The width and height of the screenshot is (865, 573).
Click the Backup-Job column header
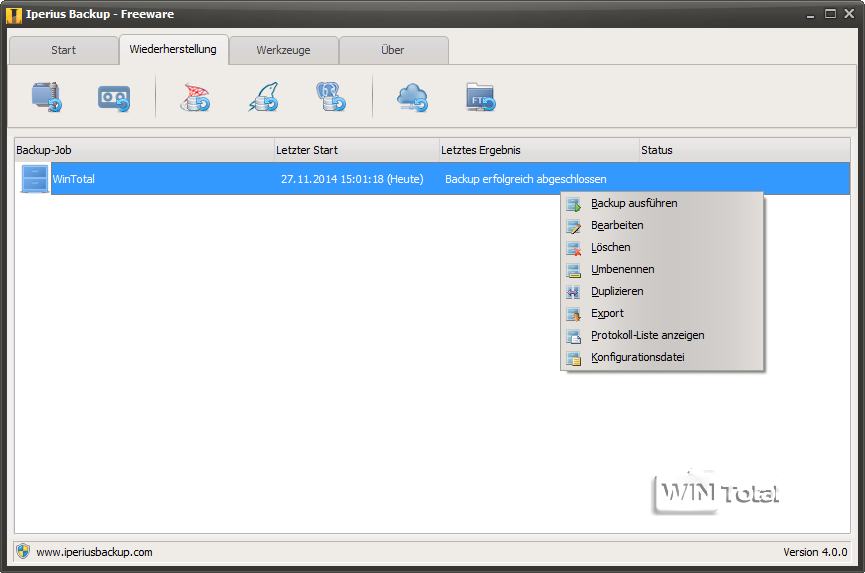coord(144,150)
